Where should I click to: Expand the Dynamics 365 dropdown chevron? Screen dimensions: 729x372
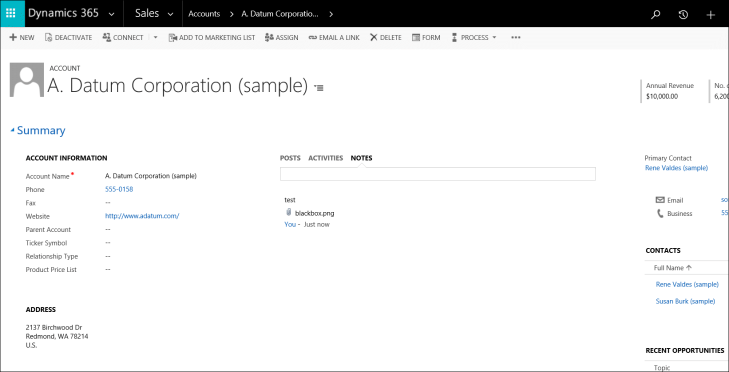[x=112, y=14]
